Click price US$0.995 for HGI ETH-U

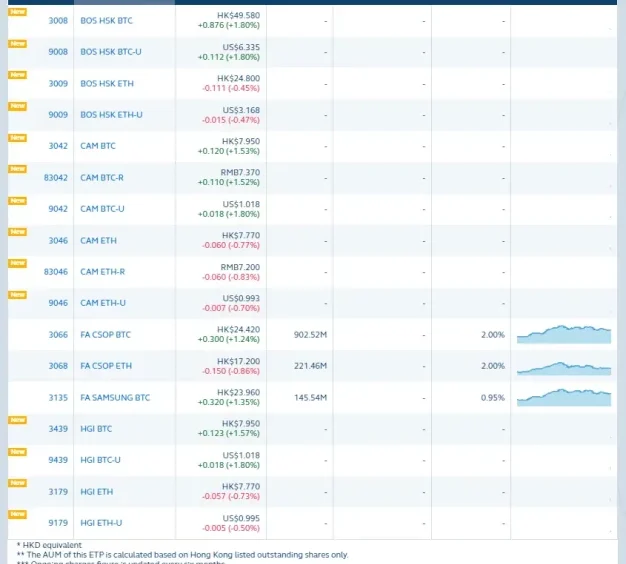tap(241, 518)
